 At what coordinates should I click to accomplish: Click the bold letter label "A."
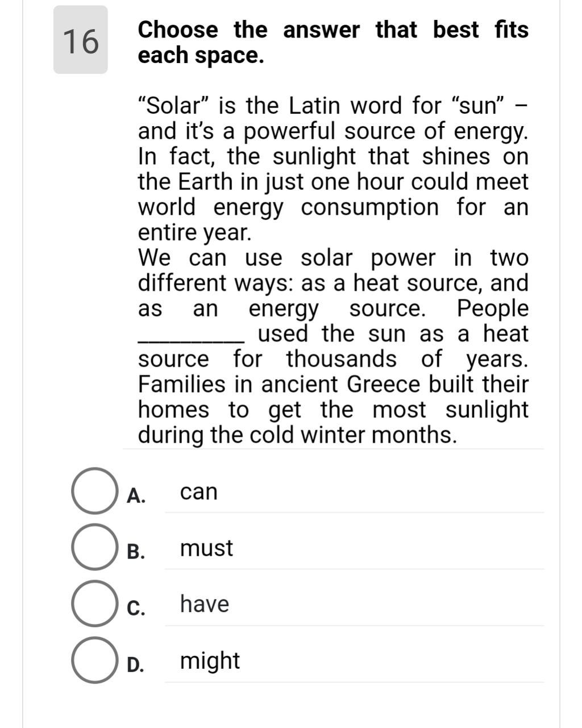pyautogui.click(x=136, y=496)
